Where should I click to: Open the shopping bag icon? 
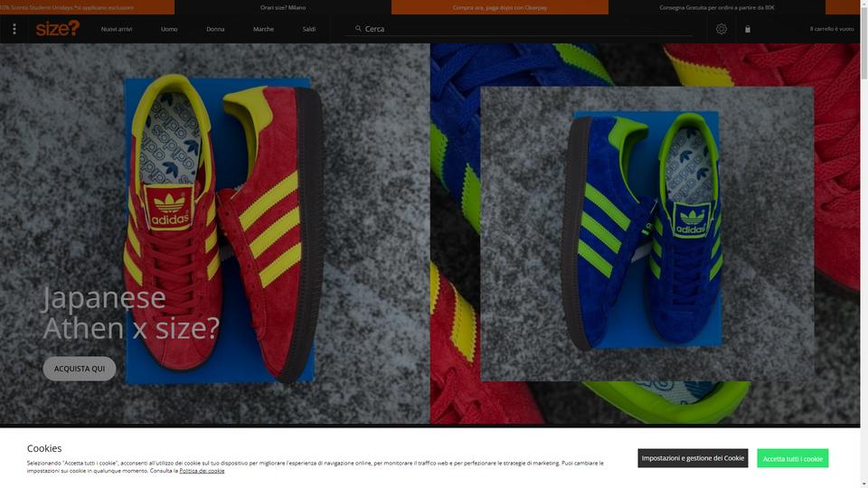click(748, 29)
